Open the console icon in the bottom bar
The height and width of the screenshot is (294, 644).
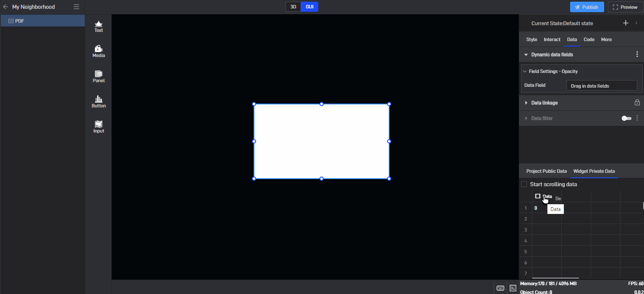513,288
